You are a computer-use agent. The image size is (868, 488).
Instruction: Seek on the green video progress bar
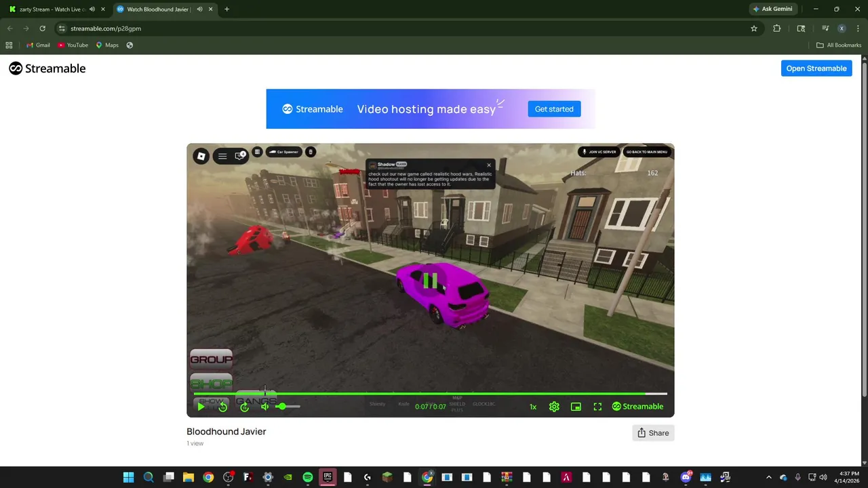pos(430,393)
